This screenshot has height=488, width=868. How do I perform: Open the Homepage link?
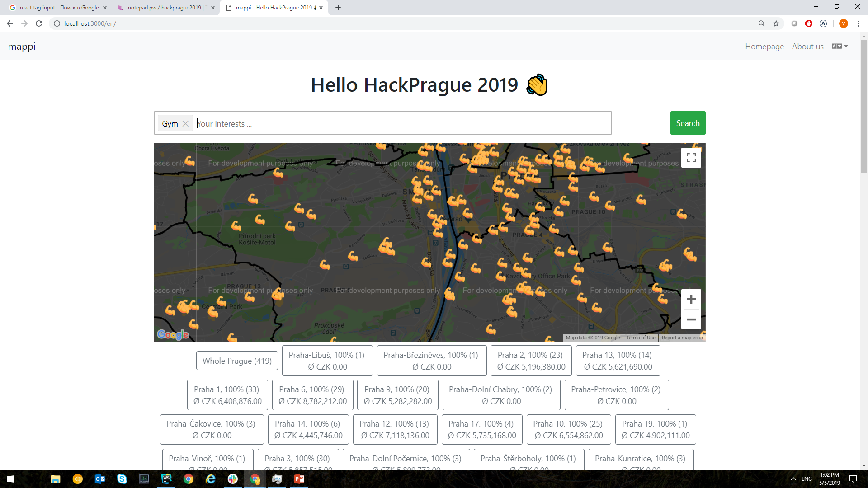[764, 47]
